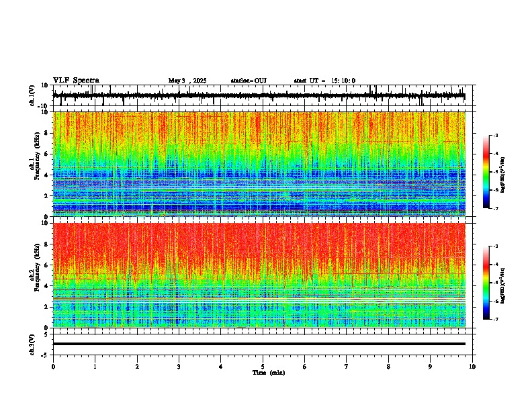Click the ch.2 color bar PSD units label

pyautogui.click(x=503, y=286)
